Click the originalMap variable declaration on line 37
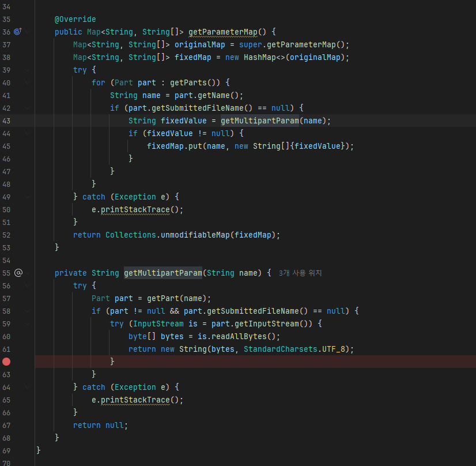 tap(200, 44)
